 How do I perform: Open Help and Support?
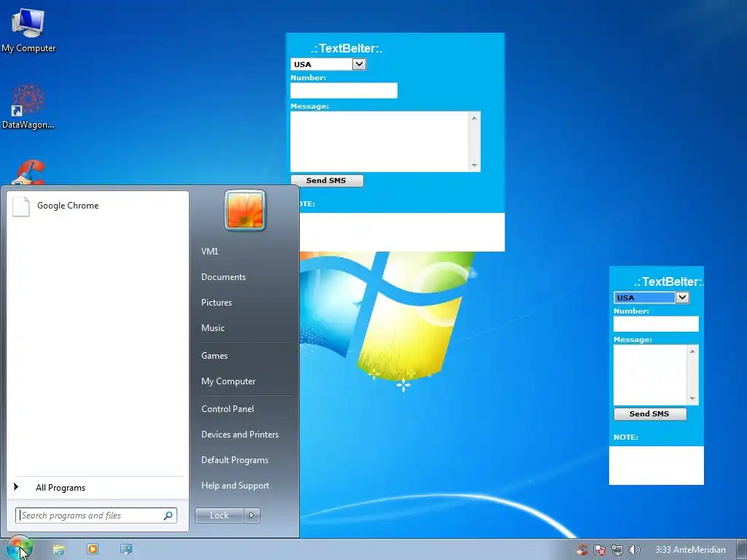(x=235, y=486)
